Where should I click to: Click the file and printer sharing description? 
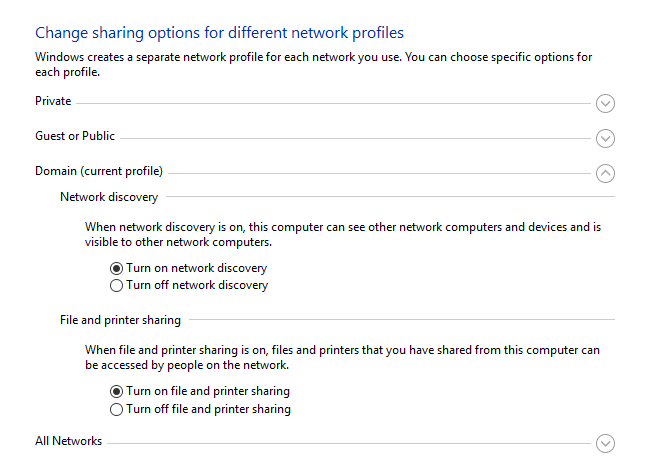click(x=342, y=357)
